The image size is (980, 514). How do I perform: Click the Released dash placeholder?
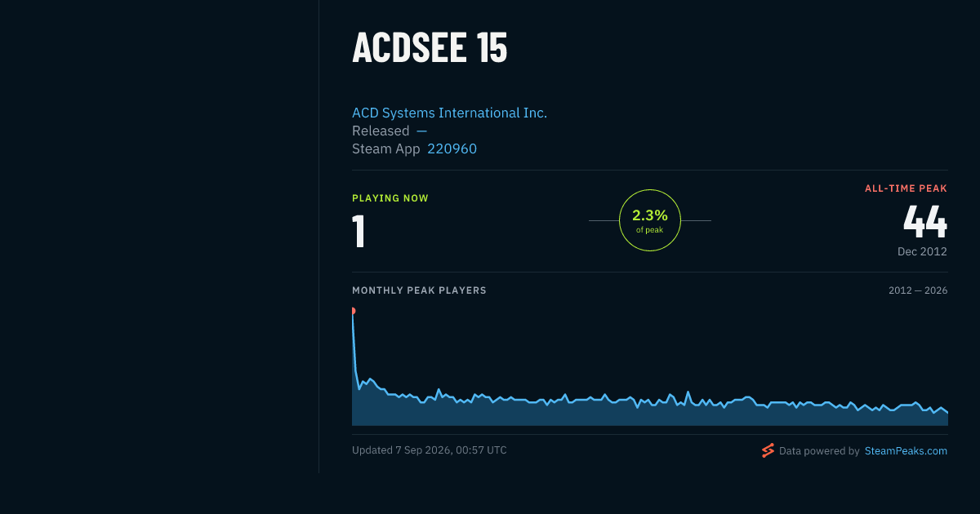421,131
